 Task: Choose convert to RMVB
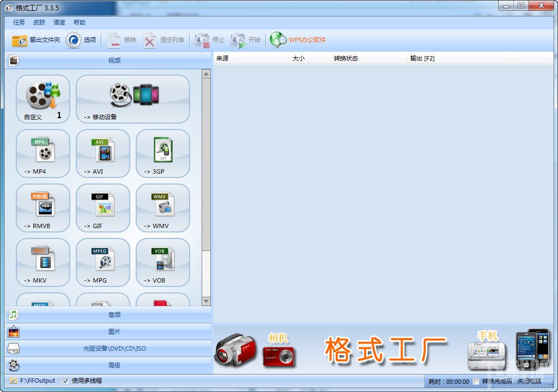[x=43, y=208]
